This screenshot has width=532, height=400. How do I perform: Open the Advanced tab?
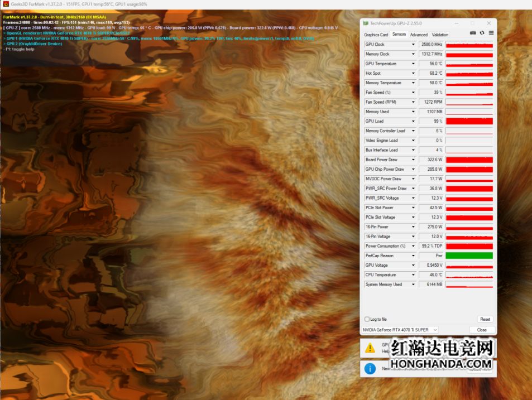(419, 35)
